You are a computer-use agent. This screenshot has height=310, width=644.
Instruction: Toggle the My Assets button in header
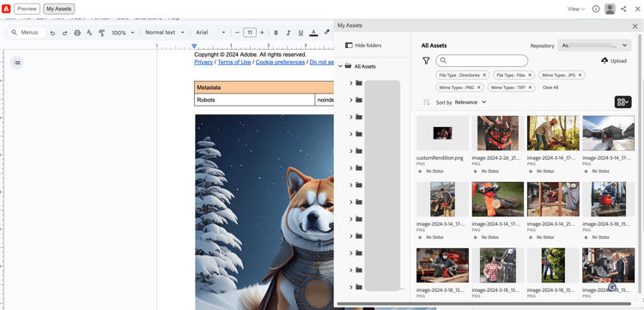coord(59,9)
